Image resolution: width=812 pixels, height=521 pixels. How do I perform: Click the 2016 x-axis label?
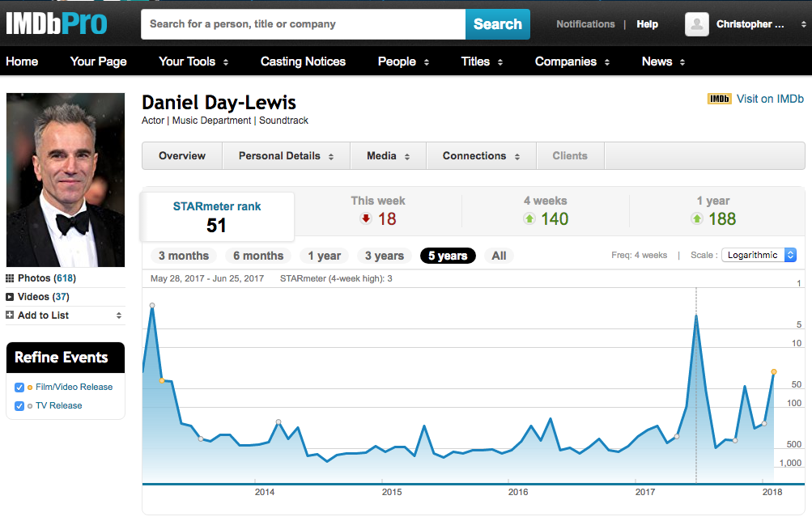pos(518,492)
